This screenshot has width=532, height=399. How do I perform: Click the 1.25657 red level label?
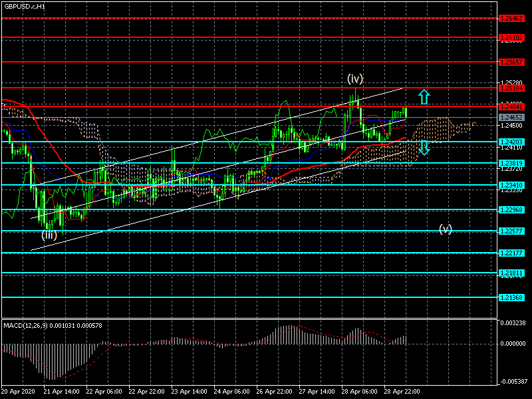511,62
